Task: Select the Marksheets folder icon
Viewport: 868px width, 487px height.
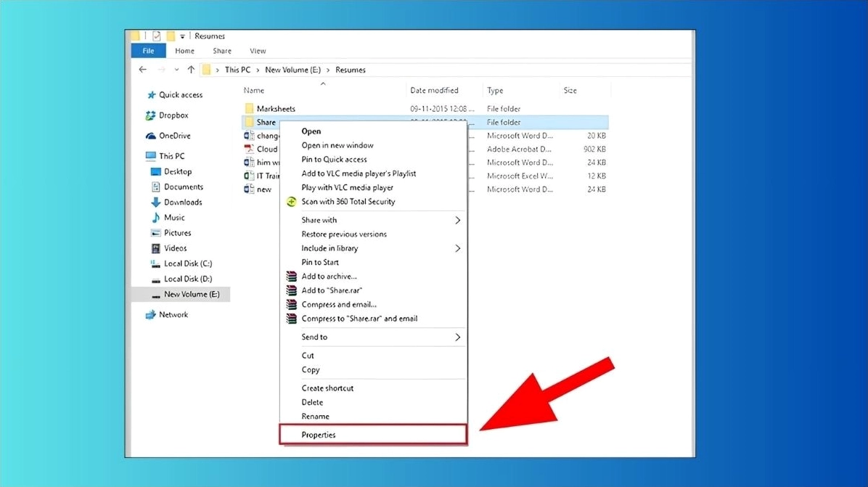Action: pyautogui.click(x=249, y=109)
